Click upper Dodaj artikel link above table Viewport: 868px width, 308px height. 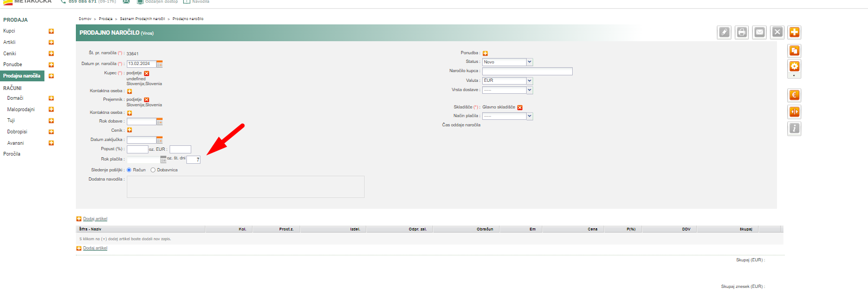95,219
